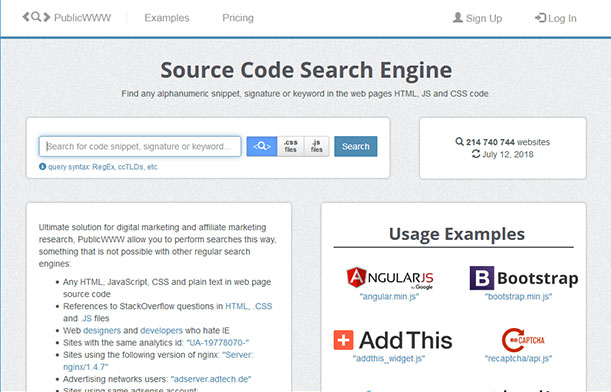Viewport: 611px width, 392px height.
Task: Click the Source Code Search Engine heading
Action: coord(306,70)
